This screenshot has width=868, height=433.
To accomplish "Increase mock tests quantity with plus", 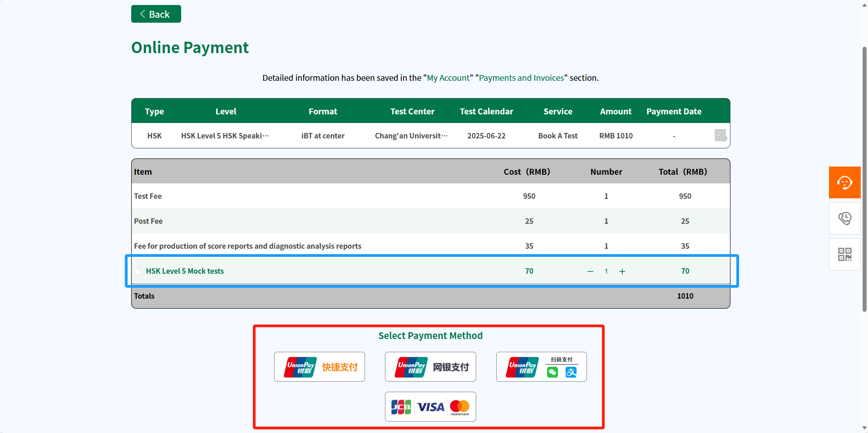I will 622,271.
